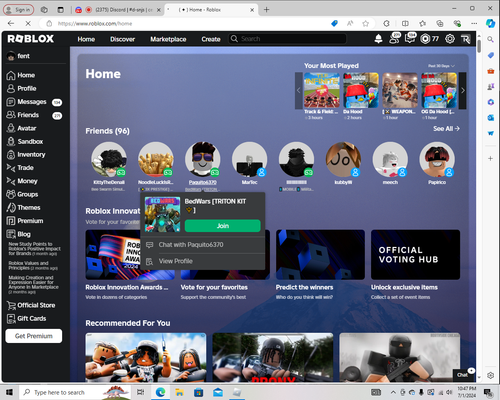Viewport: 500px width, 400px height.
Task: Select View Profile in the friend popup
Action: 203,261
